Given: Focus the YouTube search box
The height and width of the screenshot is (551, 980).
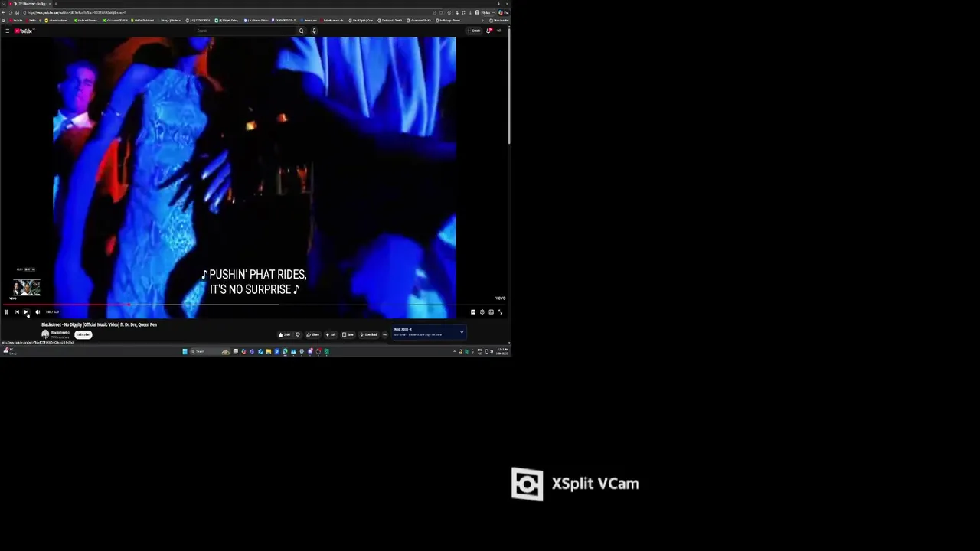Looking at the screenshot, I should (245, 31).
